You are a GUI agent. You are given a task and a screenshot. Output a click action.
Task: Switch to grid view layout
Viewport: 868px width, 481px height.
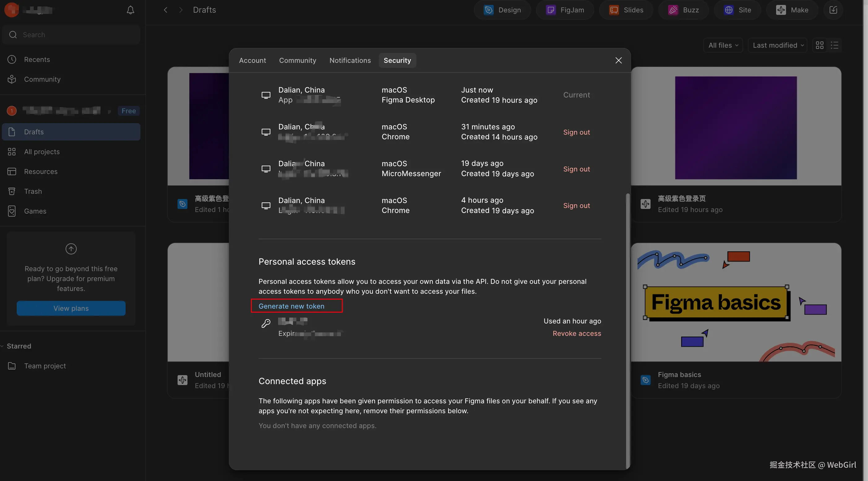click(x=819, y=45)
